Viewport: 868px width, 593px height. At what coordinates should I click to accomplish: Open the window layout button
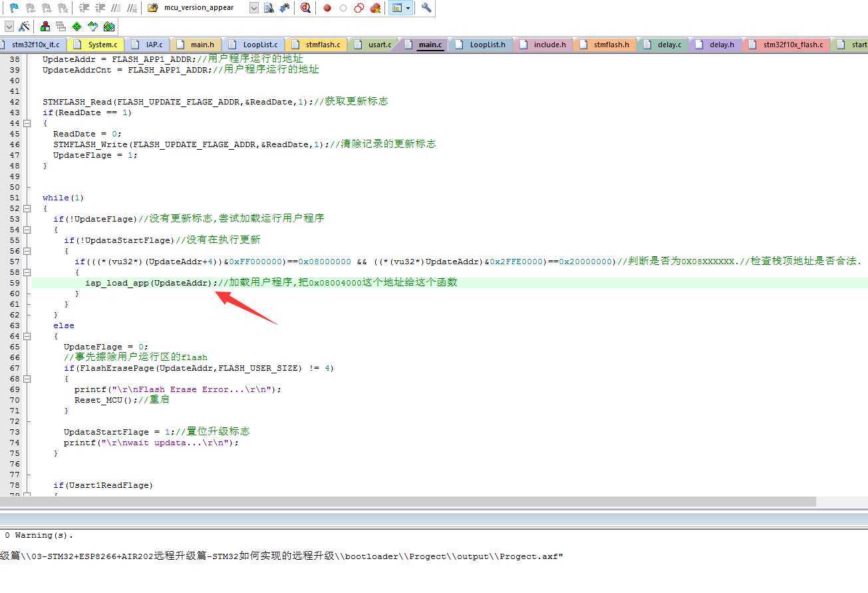397,8
